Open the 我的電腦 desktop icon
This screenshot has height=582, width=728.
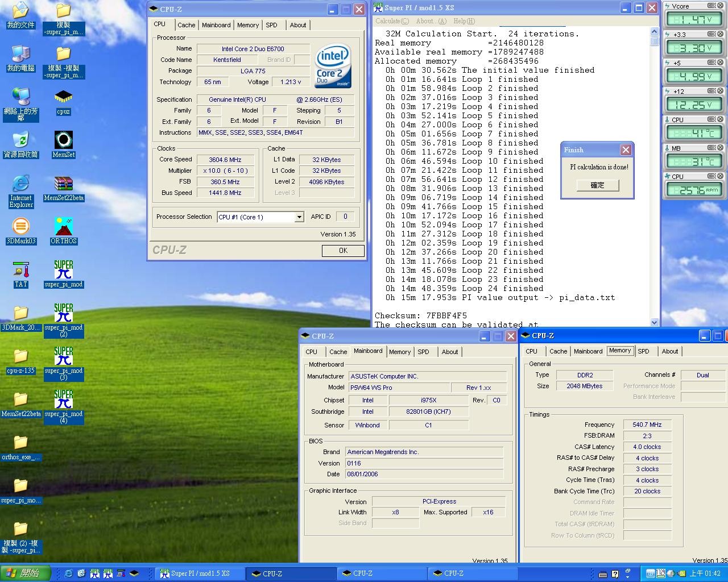coord(20,59)
